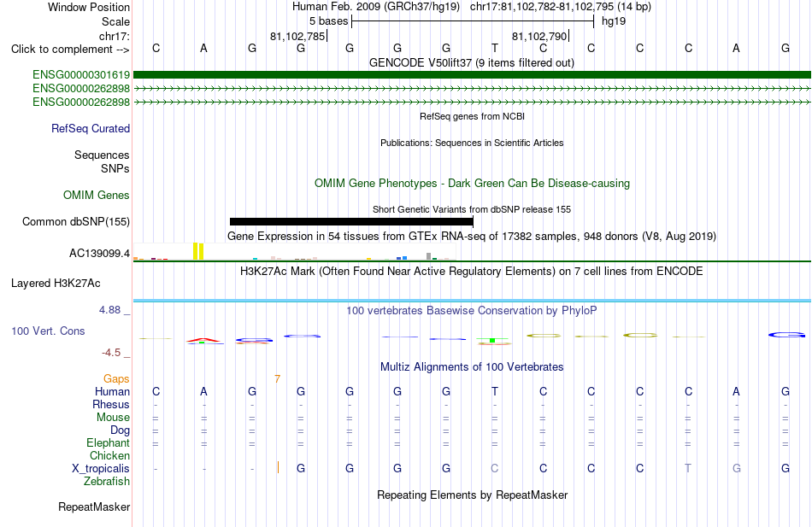Open the RefSeq Curated track label
812x527 pixels.
(x=91, y=128)
